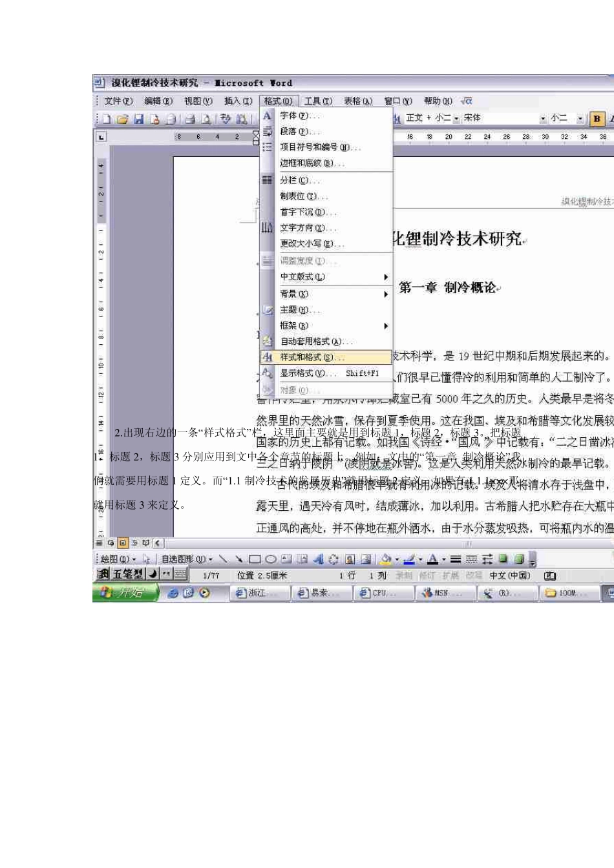
Task: Expand the 框架 submenu
Action: pos(327,326)
